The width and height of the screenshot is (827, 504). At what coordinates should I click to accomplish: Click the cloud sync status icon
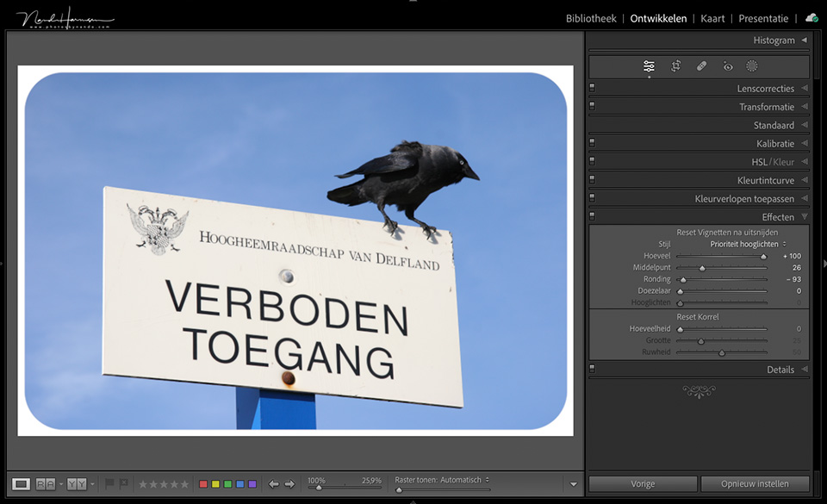[811, 18]
